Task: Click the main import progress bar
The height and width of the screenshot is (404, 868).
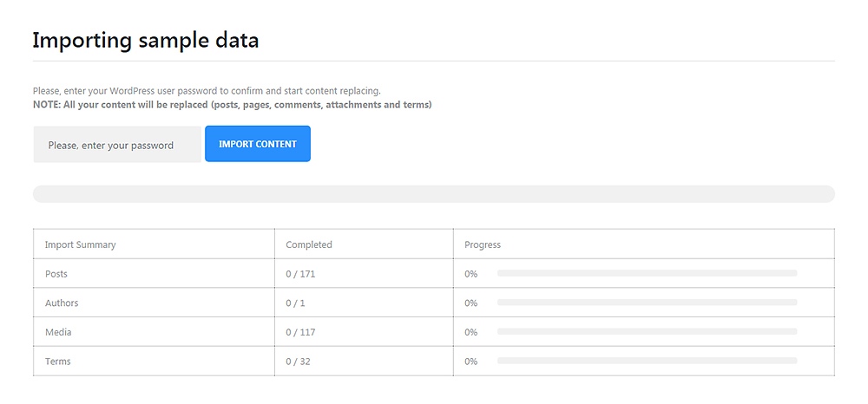Action: [x=433, y=194]
